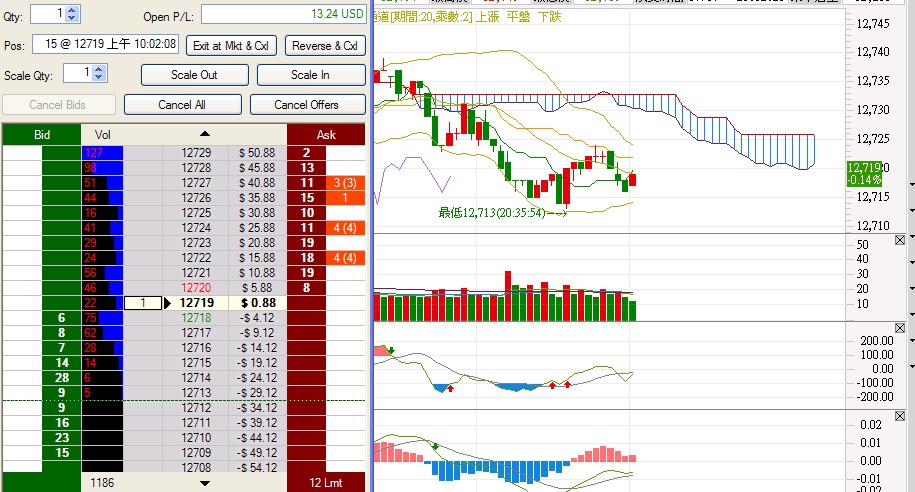Select price 12713 in the ladder
This screenshot has width=915, height=492.
(196, 393)
